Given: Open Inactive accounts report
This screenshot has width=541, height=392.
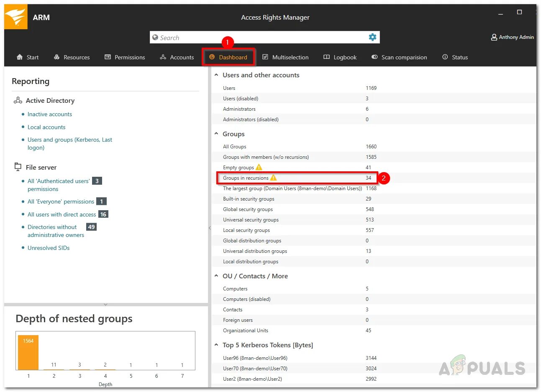Looking at the screenshot, I should [50, 114].
